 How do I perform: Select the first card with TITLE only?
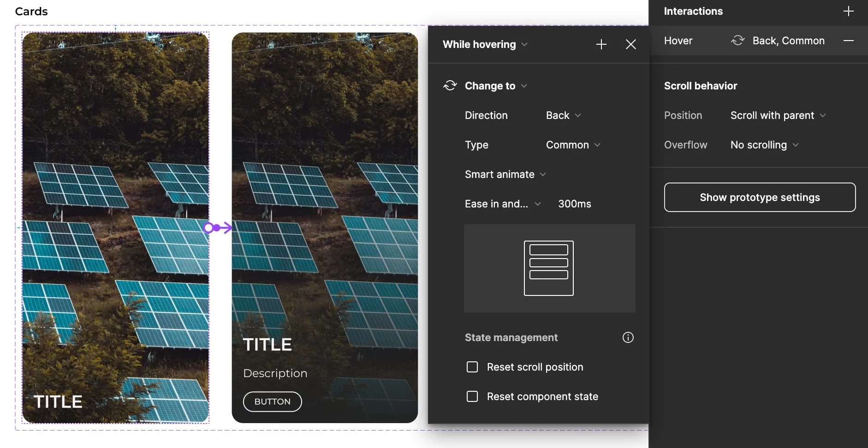pos(115,228)
